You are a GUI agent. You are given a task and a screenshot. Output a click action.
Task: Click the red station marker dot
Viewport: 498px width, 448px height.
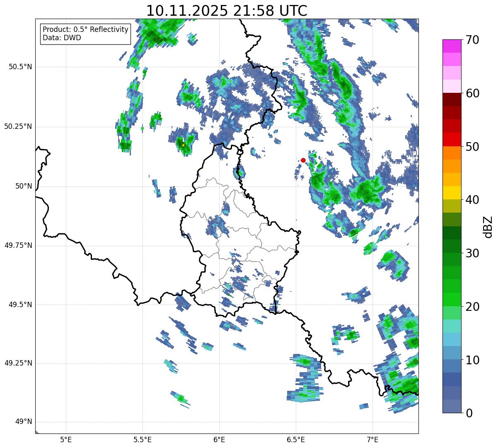tap(303, 160)
